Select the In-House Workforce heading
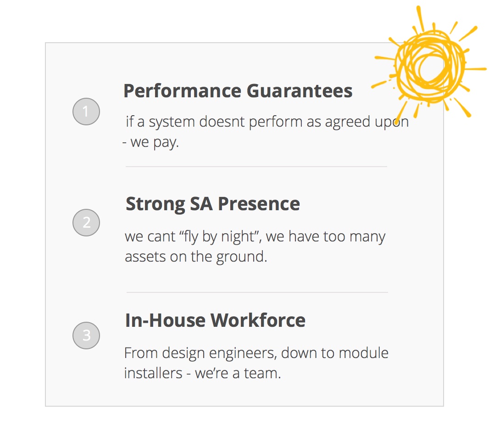 [215, 320]
